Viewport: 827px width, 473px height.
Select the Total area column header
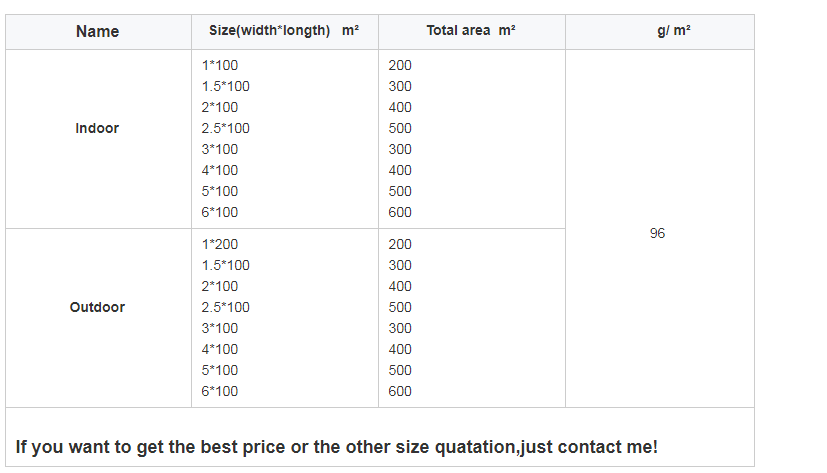[471, 31]
